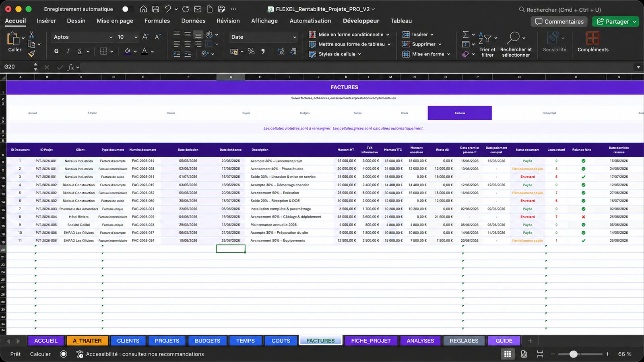This screenshot has height=362, width=644.
Task: Undo the last action
Action: (x=168, y=9)
